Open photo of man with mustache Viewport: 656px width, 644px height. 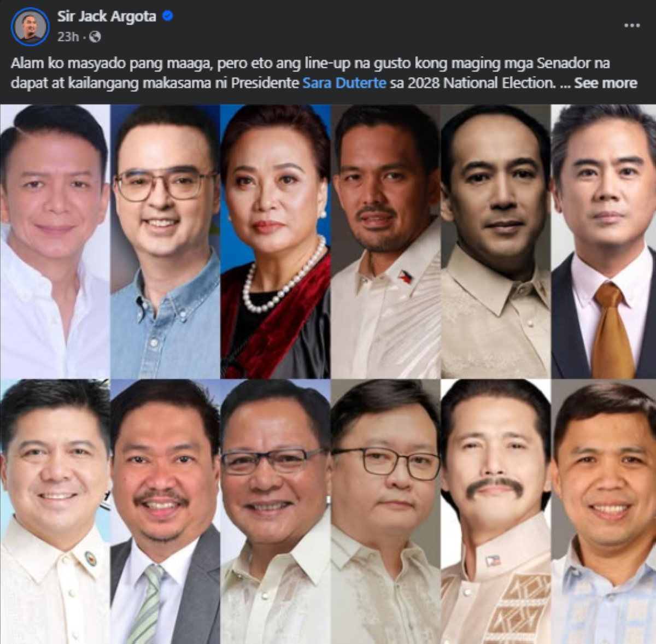[496, 512]
